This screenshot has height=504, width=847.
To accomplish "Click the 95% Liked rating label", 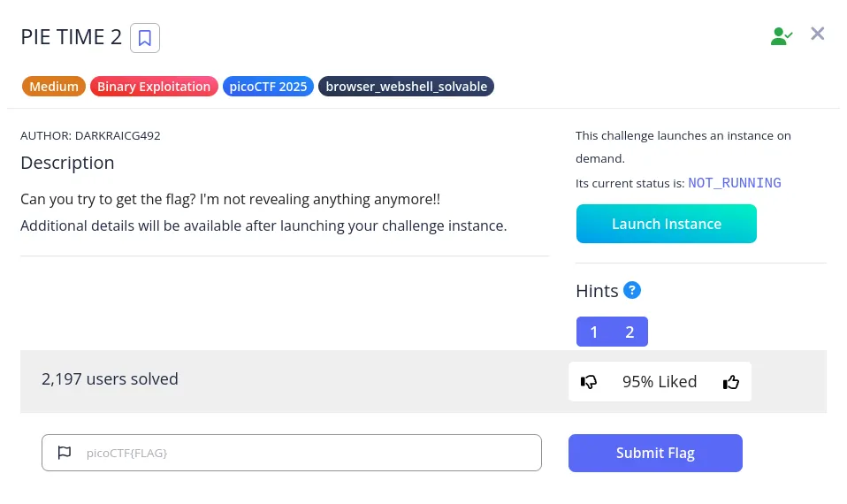I will (x=660, y=382).
